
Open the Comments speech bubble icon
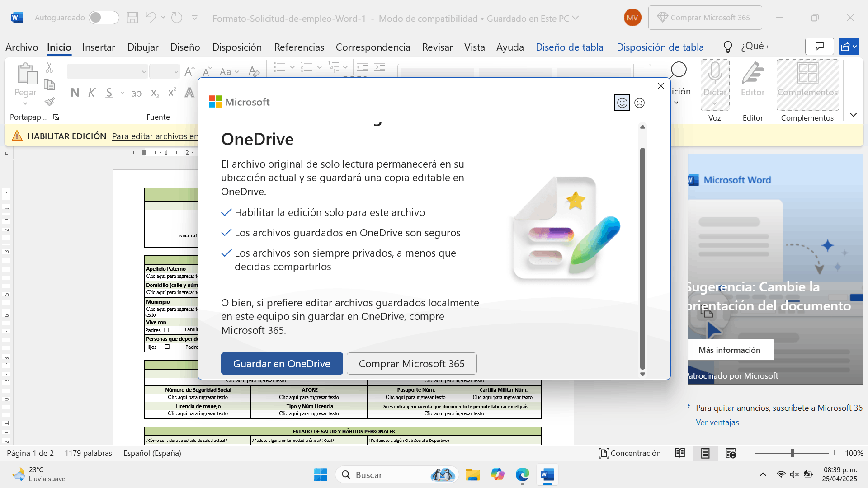click(819, 46)
